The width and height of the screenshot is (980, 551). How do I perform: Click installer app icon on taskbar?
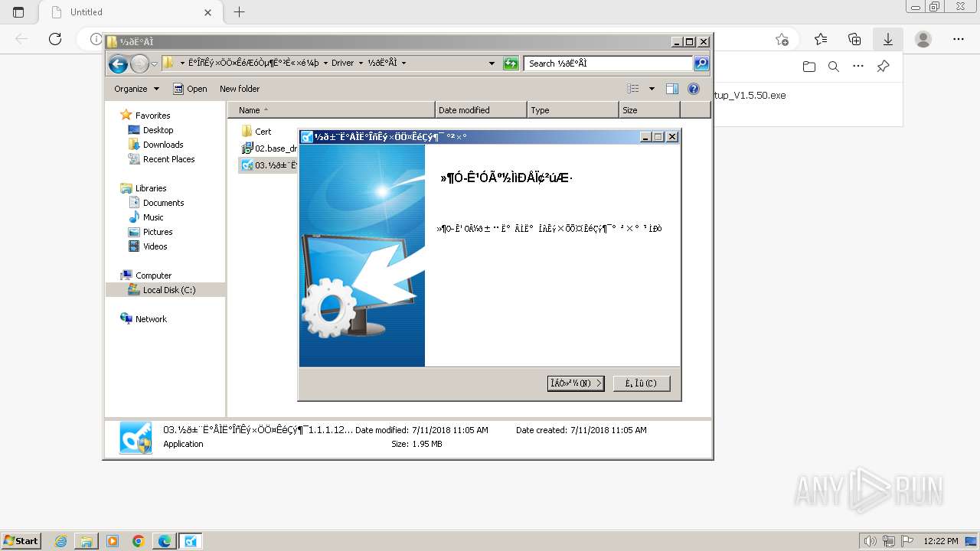(191, 541)
